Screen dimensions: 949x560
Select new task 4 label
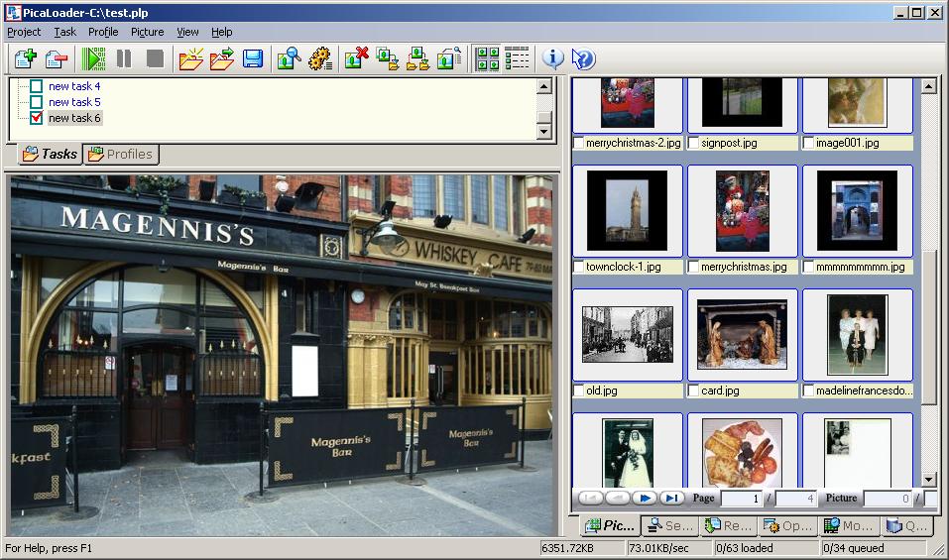[x=74, y=86]
